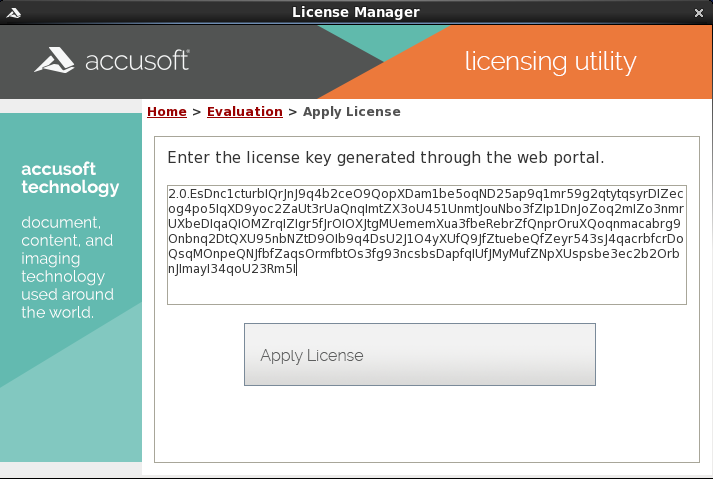713x479 pixels.
Task: Click the blank space below the license key text
Action: (427, 289)
